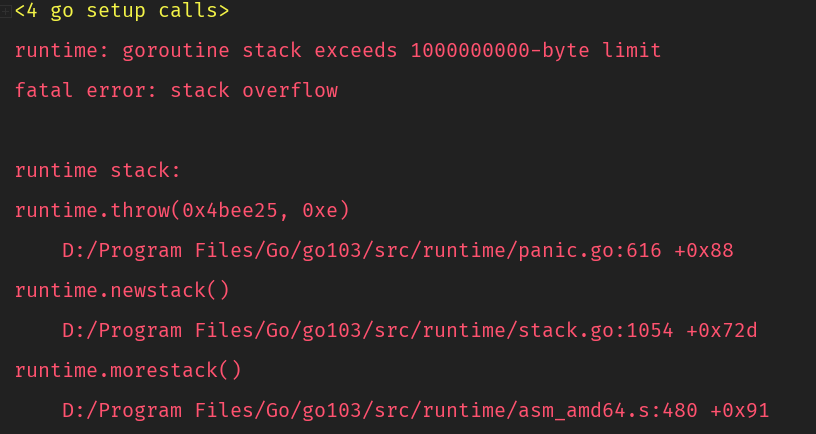Open the asm_amd64.s:480 file link
The height and width of the screenshot is (434, 816).
click(380, 411)
